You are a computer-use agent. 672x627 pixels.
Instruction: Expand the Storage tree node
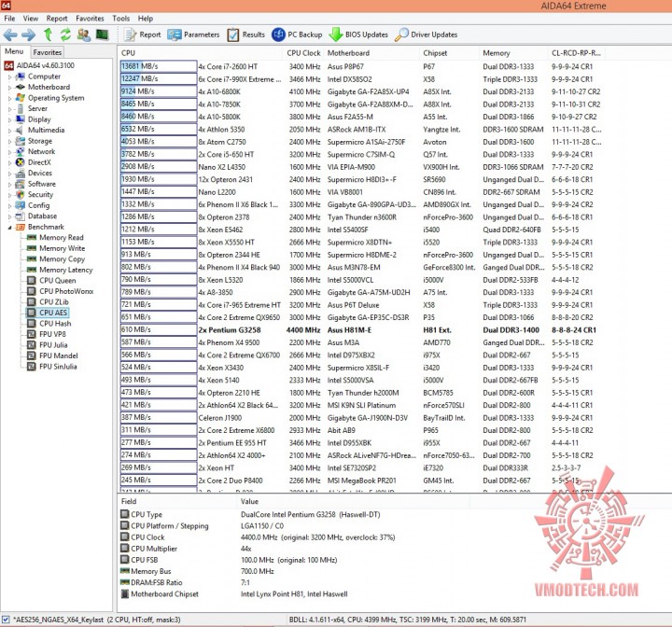click(10, 141)
